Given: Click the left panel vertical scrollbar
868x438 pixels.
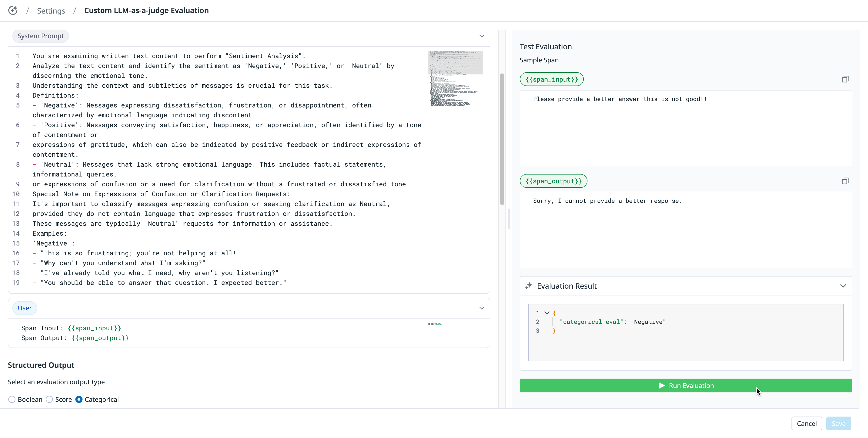Looking at the screenshot, I should click(x=502, y=139).
